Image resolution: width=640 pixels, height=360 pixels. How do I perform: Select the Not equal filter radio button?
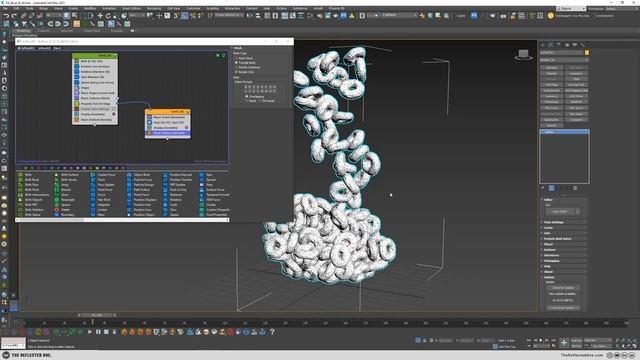coord(267,101)
